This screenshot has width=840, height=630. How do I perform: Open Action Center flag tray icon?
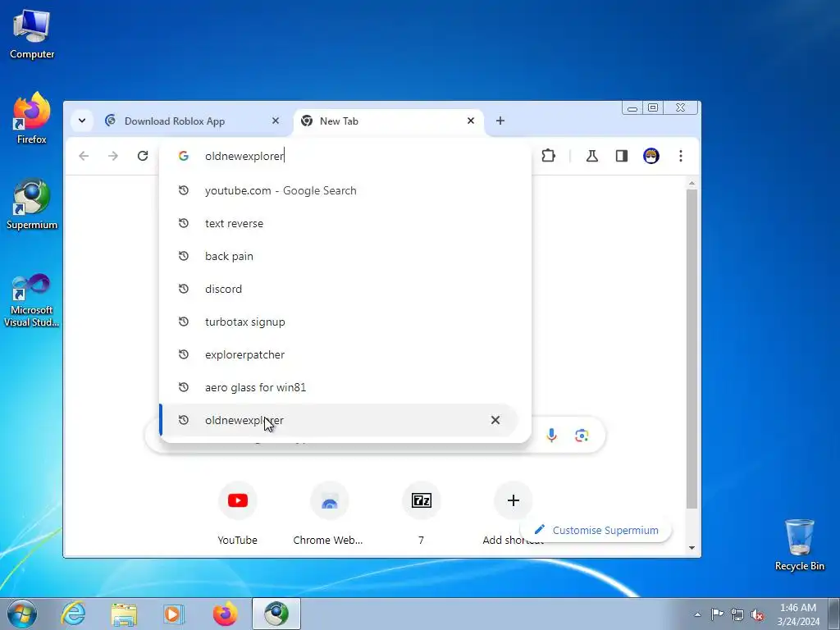tap(717, 614)
